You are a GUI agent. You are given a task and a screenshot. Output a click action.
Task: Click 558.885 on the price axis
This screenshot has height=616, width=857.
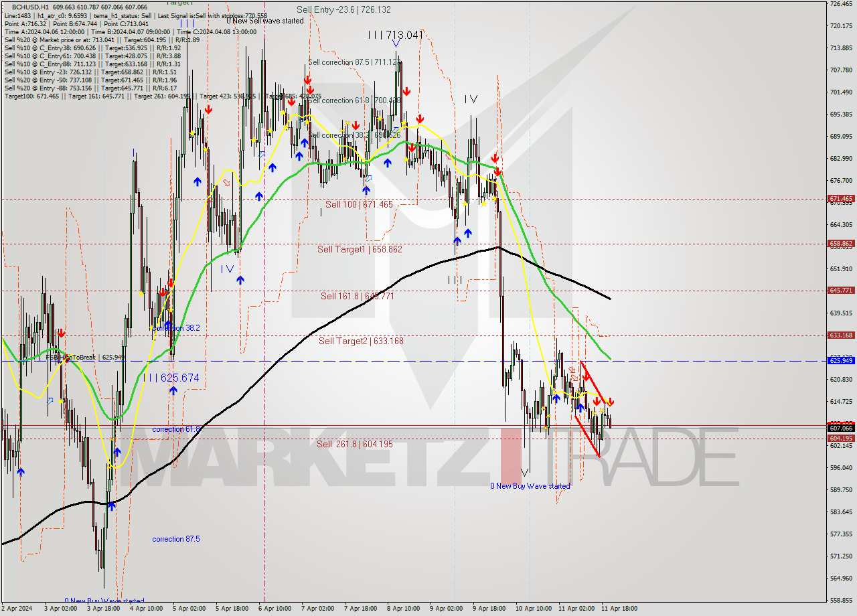pos(841,600)
